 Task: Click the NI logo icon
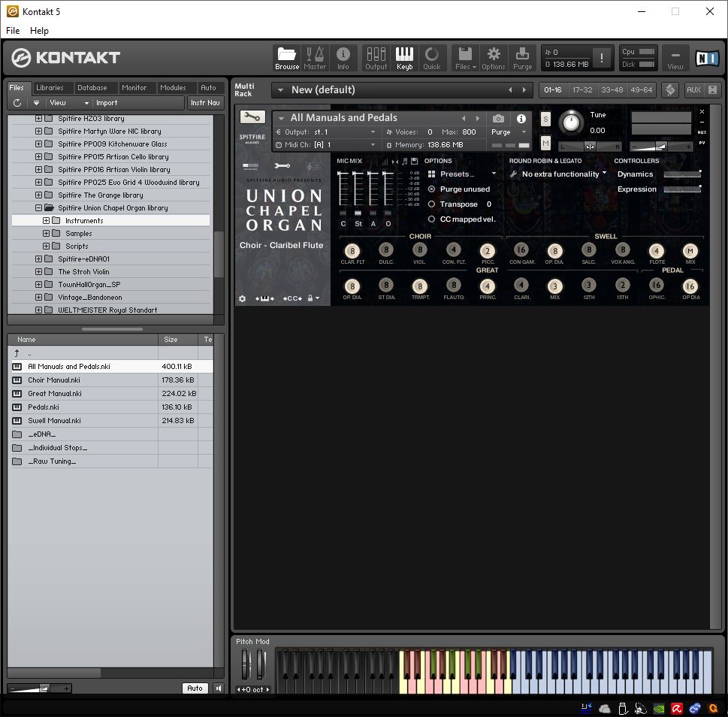pyautogui.click(x=707, y=59)
